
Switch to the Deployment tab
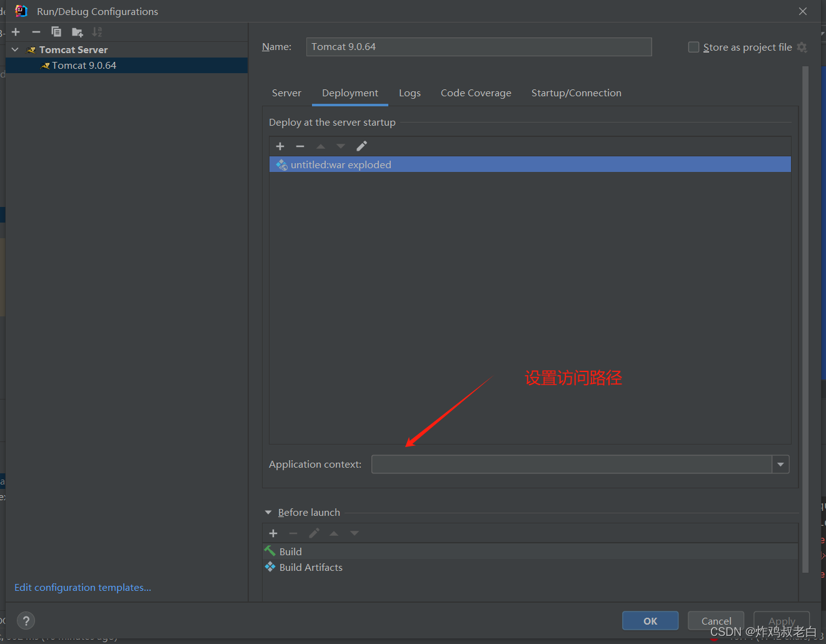tap(350, 93)
